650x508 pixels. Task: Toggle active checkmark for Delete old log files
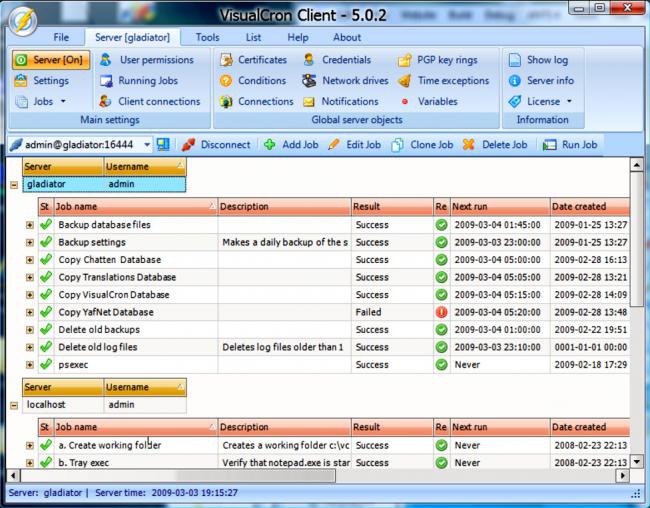(46, 347)
